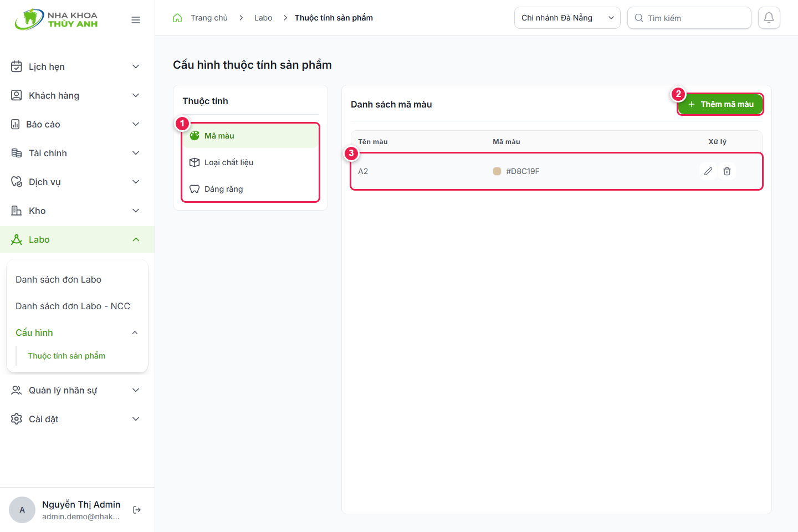The image size is (798, 532).
Task: Expand the Kho menu chevron
Action: (136, 211)
